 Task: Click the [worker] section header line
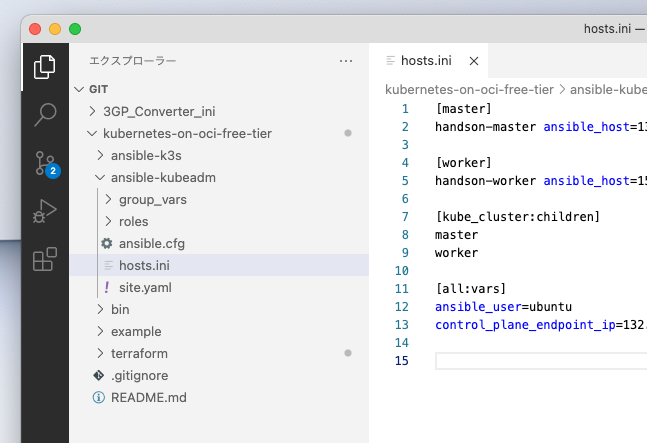(463, 163)
